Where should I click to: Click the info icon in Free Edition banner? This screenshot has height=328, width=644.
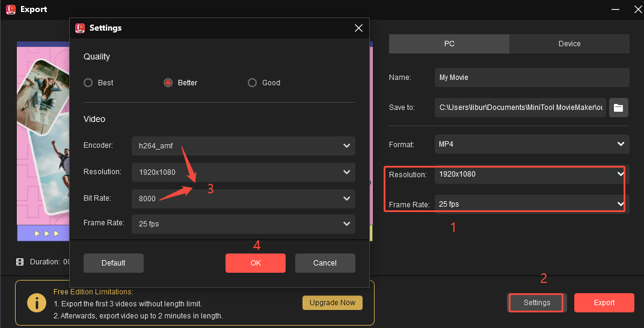pyautogui.click(x=37, y=303)
